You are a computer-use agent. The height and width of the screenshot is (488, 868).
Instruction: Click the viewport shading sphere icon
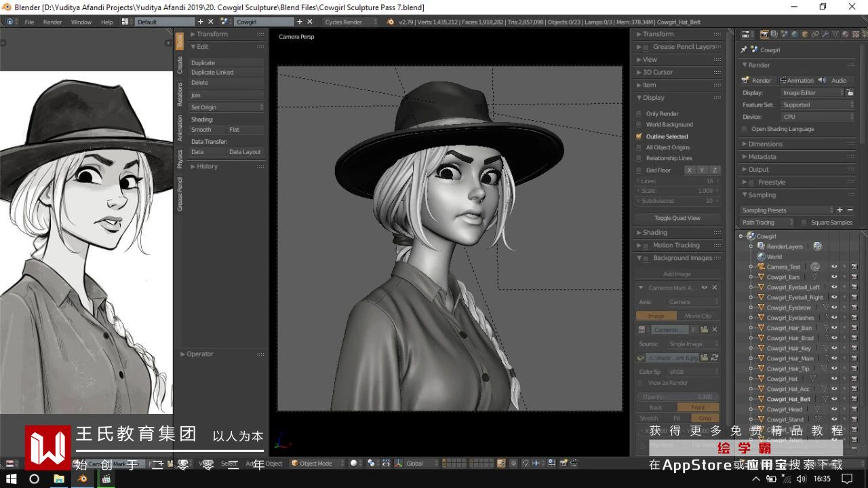pos(353,464)
